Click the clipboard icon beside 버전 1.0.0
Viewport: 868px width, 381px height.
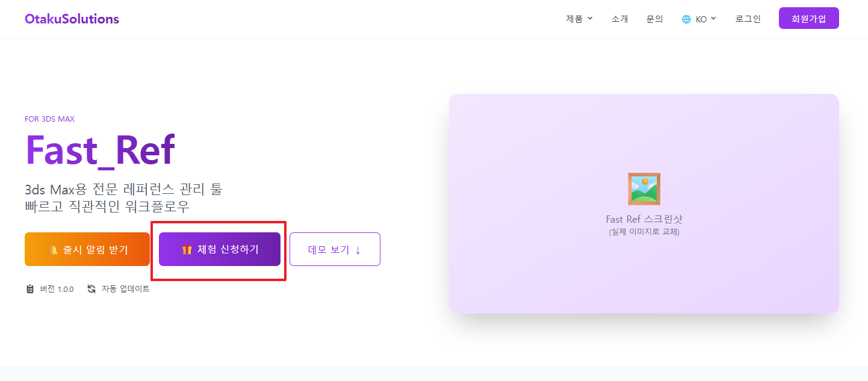(30, 289)
